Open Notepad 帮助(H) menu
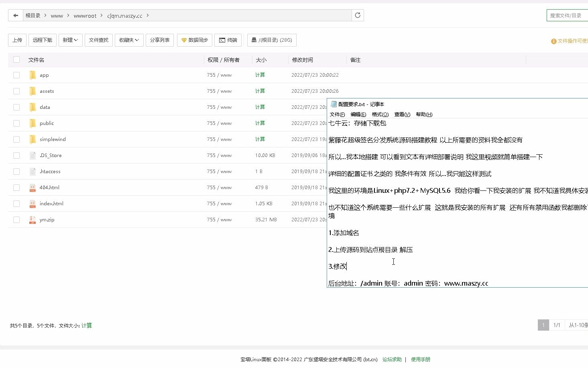The height and width of the screenshot is (368, 588). point(424,114)
